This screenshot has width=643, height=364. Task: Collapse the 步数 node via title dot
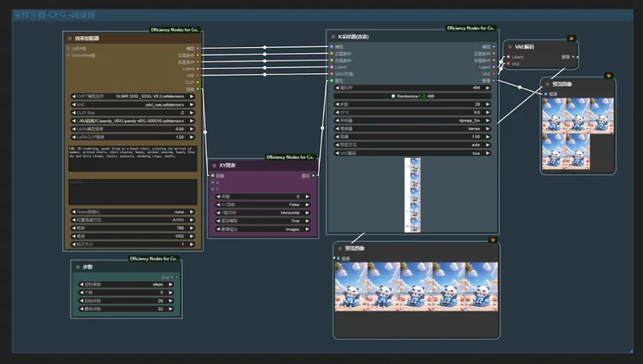[77, 267]
